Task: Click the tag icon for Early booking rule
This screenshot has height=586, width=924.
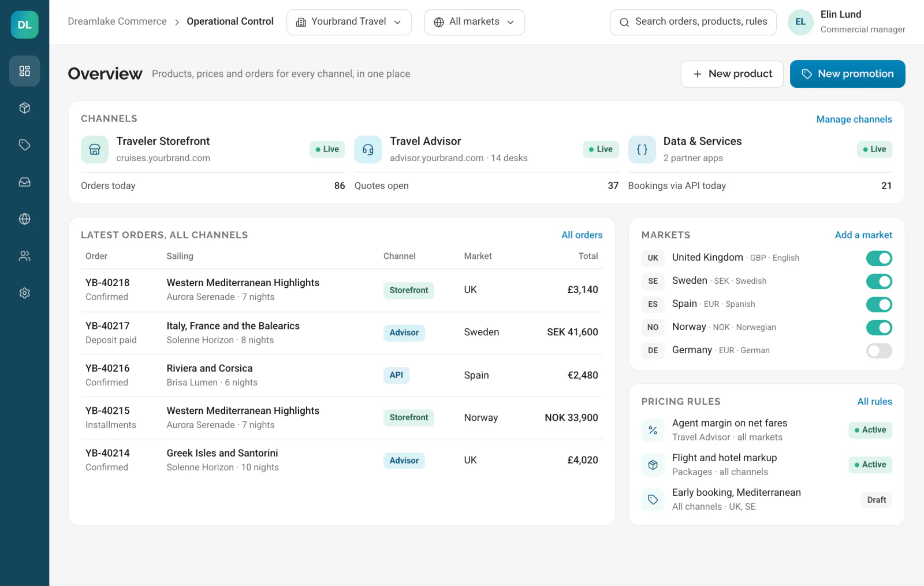Action: click(653, 499)
